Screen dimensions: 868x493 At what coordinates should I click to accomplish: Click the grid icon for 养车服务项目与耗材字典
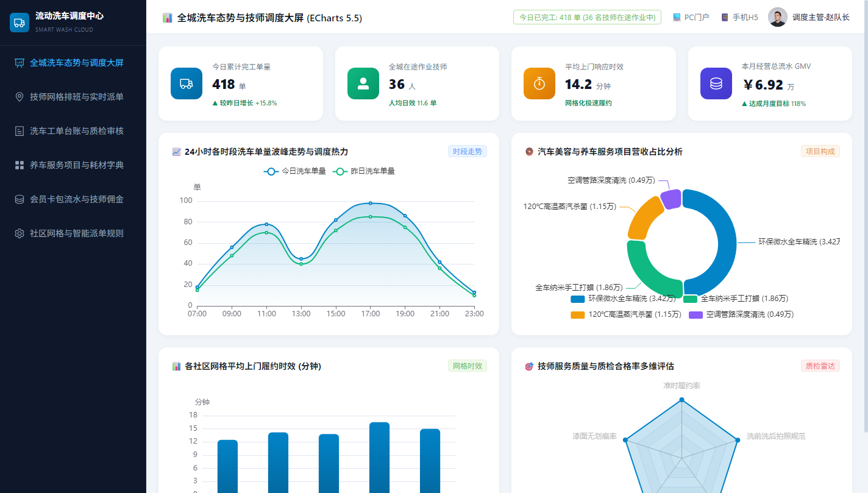click(x=20, y=165)
